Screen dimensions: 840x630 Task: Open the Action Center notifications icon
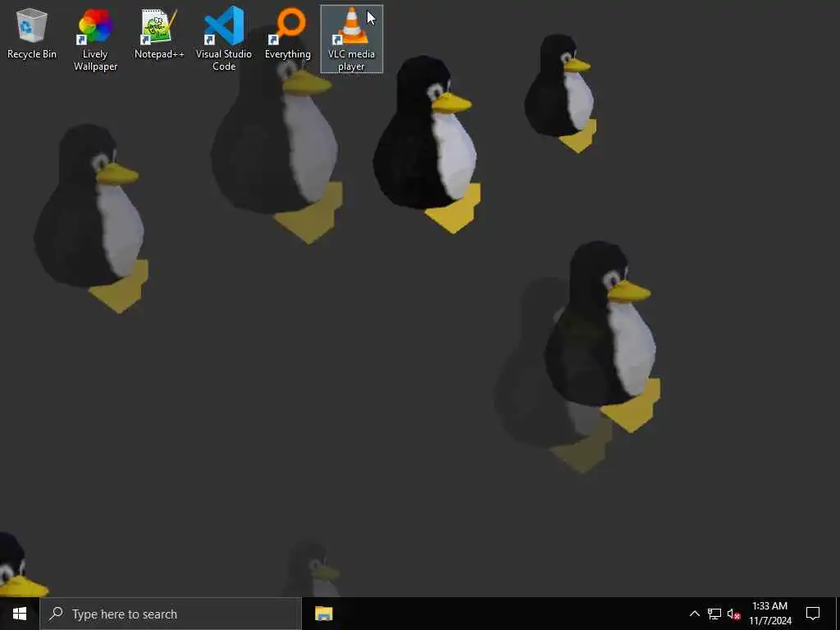point(813,614)
